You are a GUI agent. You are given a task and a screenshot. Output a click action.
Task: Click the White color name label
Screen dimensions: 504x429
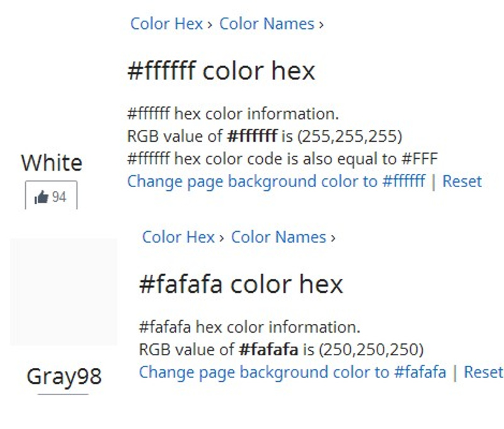tap(52, 163)
